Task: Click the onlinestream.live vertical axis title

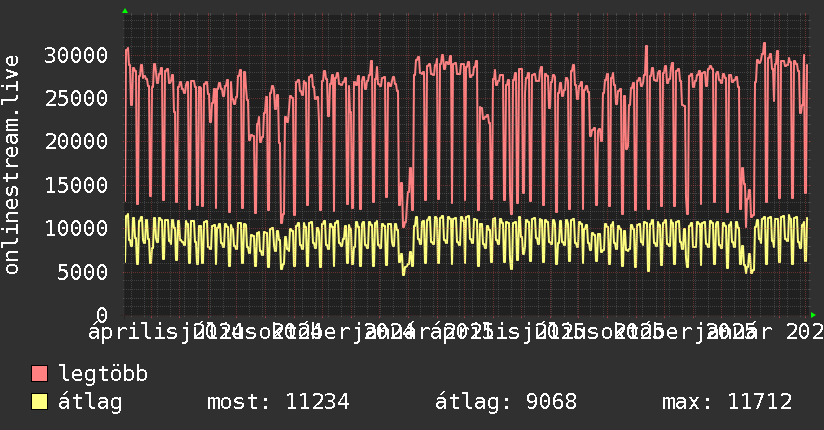Action: [12, 177]
